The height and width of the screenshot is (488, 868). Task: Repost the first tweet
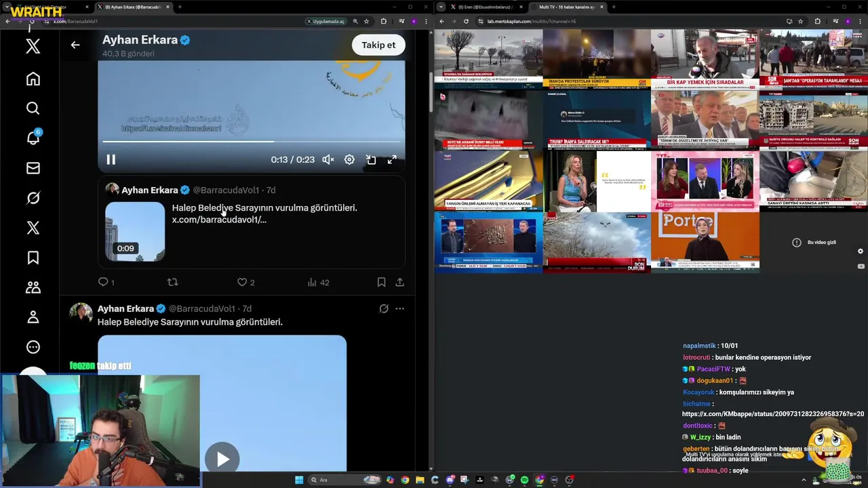pos(172,282)
